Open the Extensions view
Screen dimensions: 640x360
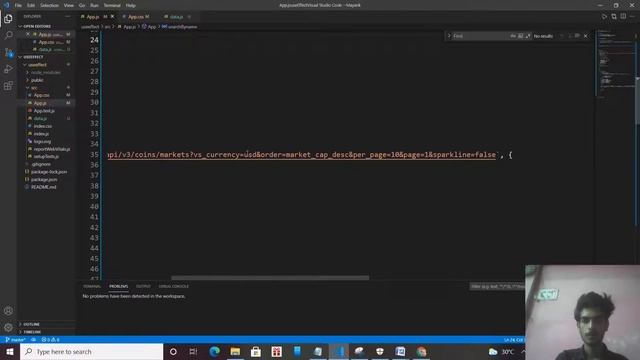point(8,86)
